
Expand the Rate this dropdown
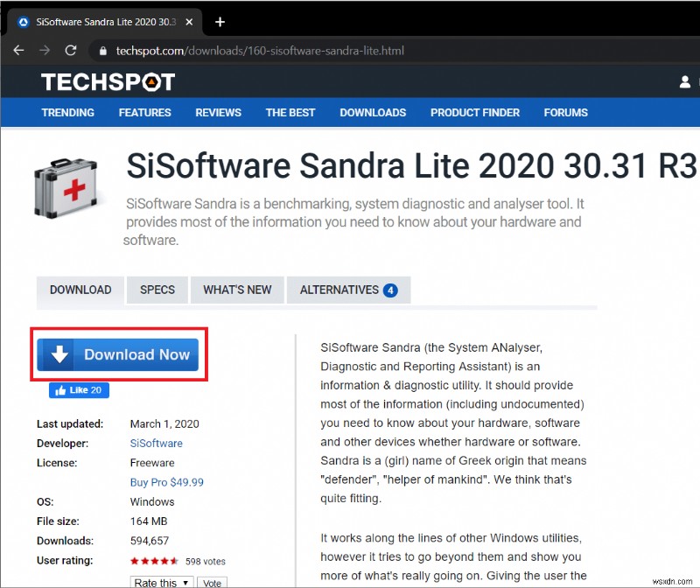[x=162, y=582]
